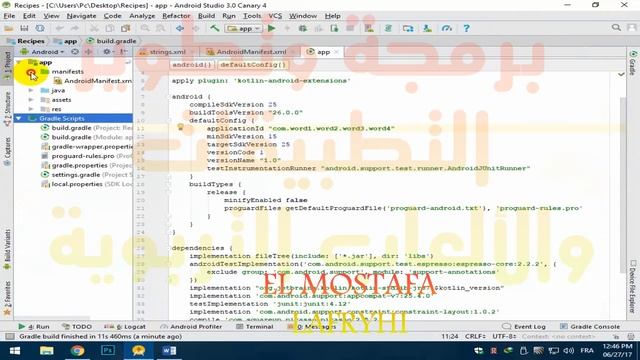Click the Find magnifier icon
640x360 pixels.
[x=145, y=28]
